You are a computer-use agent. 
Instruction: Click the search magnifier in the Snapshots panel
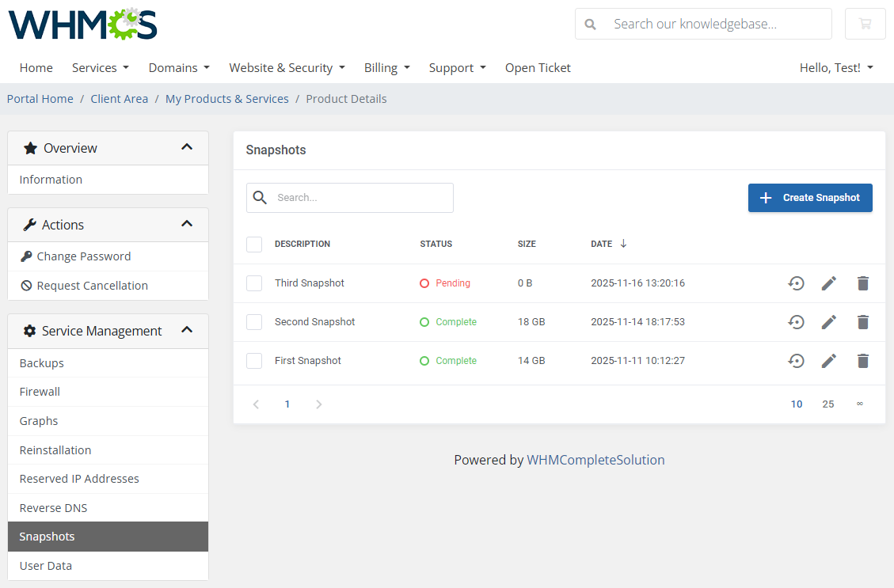[x=260, y=197]
